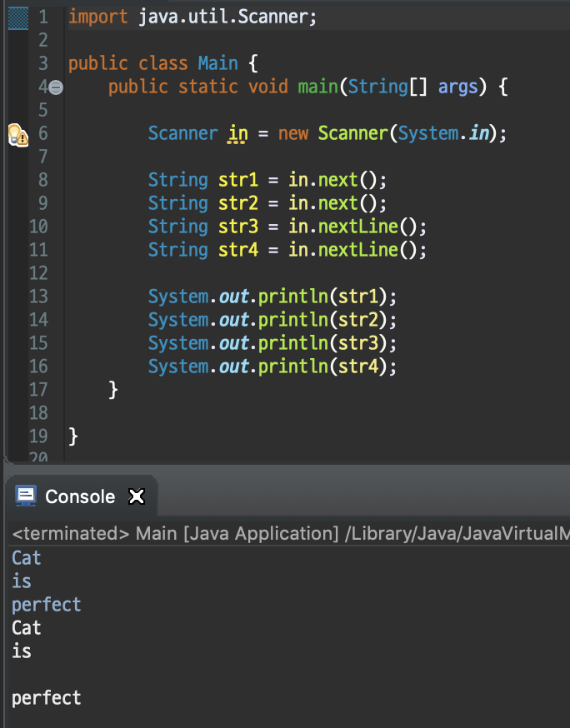Screen dimensions: 570x728
Task: Select the Console tab
Action: [x=80, y=496]
